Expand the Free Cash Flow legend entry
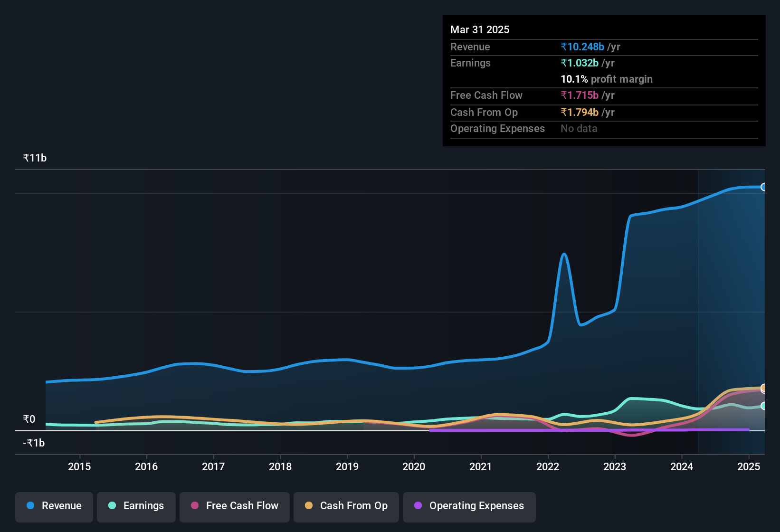The width and height of the screenshot is (780, 532). click(234, 506)
